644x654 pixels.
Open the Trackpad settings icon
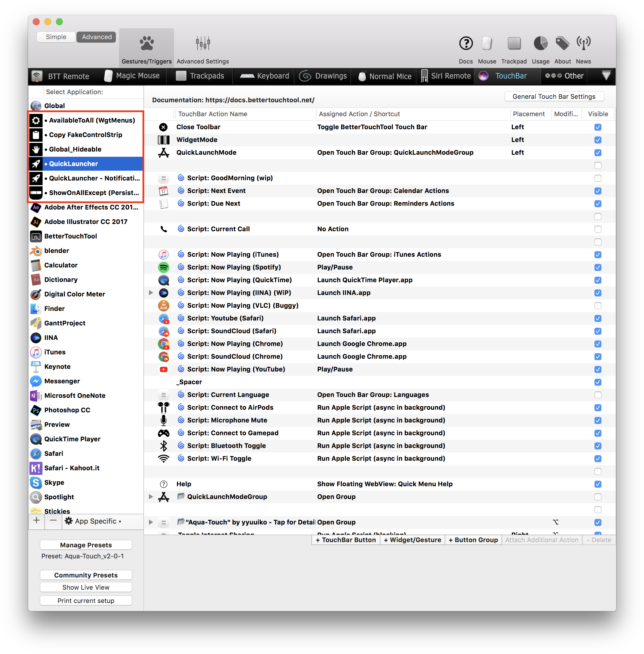[514, 44]
